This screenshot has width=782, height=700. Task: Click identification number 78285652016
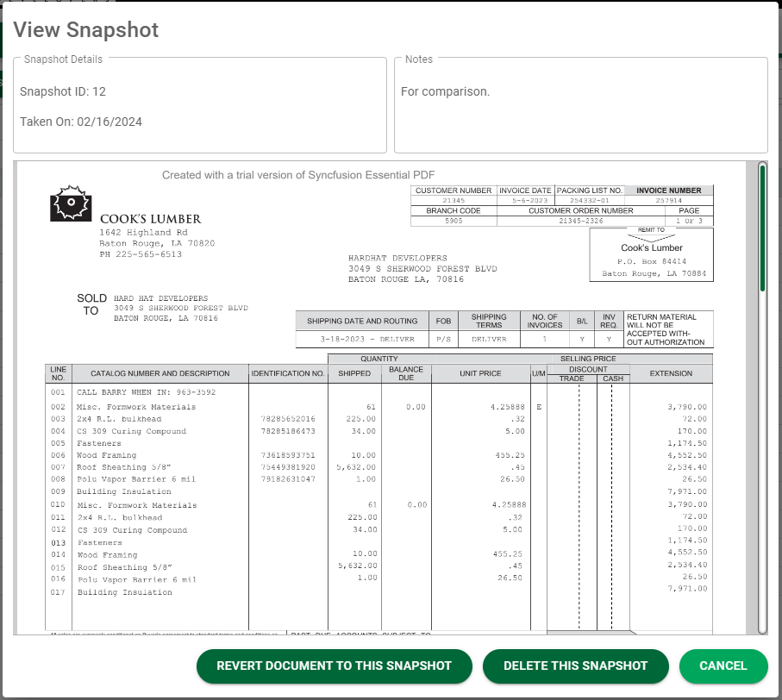[x=288, y=419]
